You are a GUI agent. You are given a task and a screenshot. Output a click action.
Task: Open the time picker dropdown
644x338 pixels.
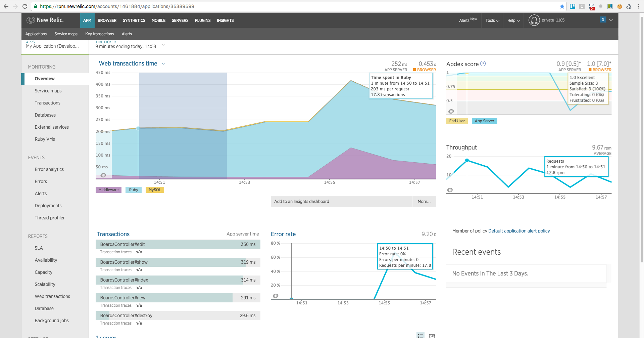point(163,45)
